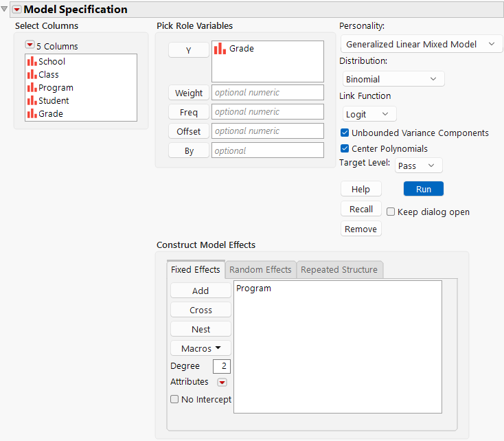Click the Cross button
Viewport: 504px width, 441px height.
[x=201, y=310]
